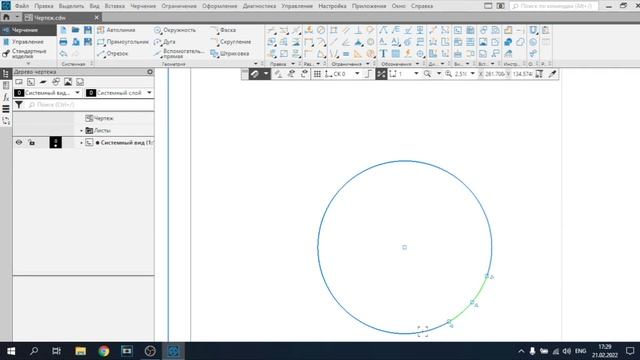The height and width of the screenshot is (360, 640).
Task: Insert text with the T tool
Action: [x=383, y=53]
